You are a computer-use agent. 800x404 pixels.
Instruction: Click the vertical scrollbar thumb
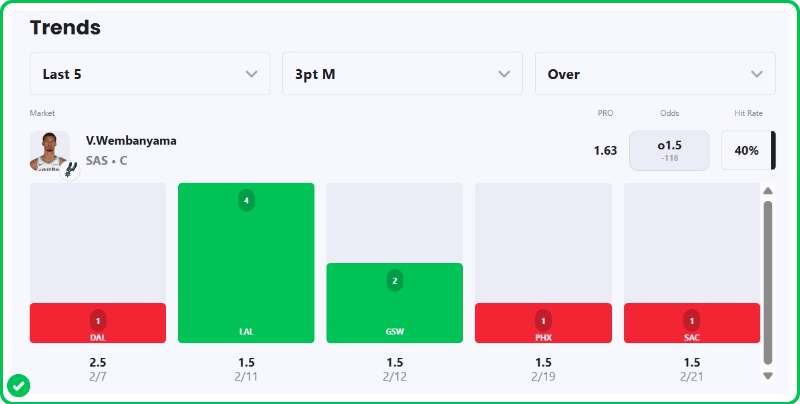pos(768,280)
